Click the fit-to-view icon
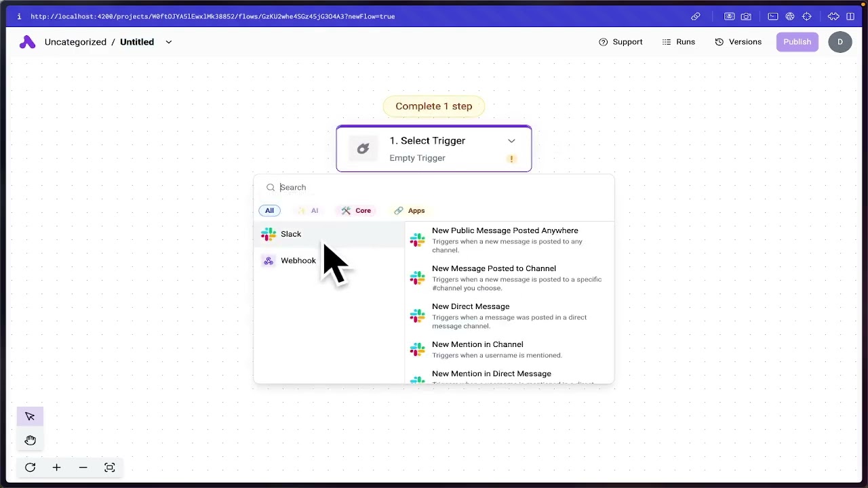 point(109,468)
